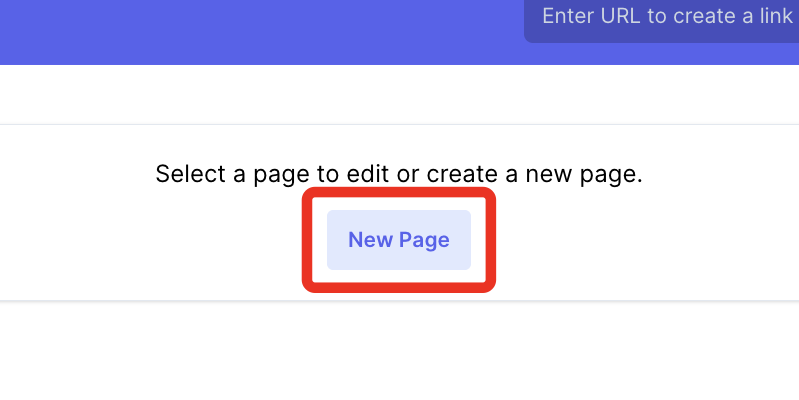This screenshot has width=799, height=400.
Task: Tap the New Page label text
Action: click(398, 240)
